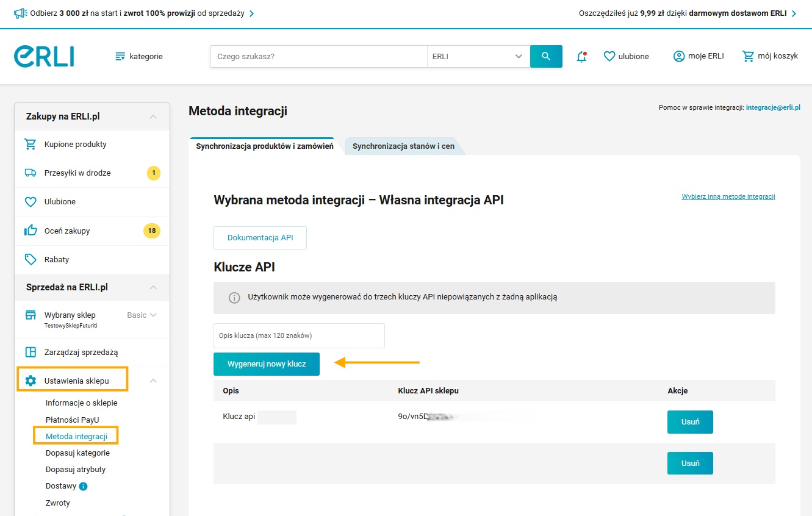Open the kategorie menu icon
Viewport: 812px width, 516px height.
[120, 57]
